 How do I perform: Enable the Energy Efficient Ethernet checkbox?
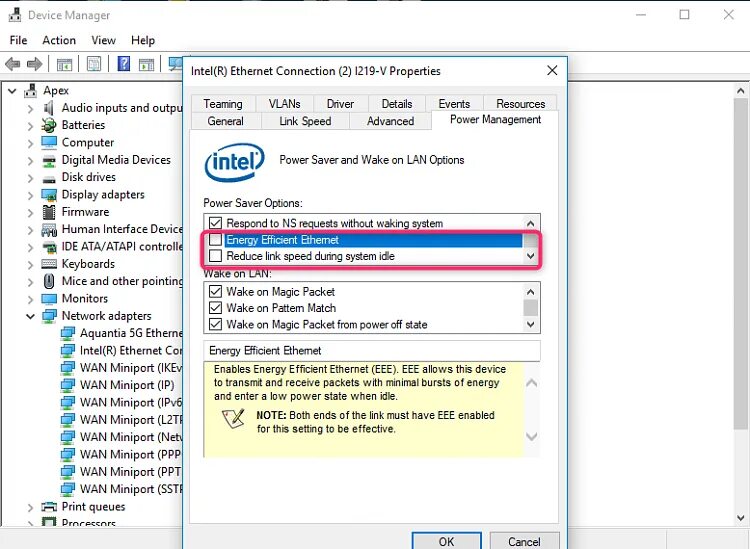pyautogui.click(x=216, y=240)
